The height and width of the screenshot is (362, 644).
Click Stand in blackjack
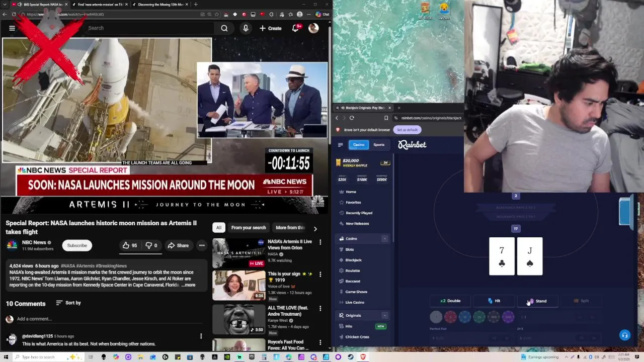point(538,301)
